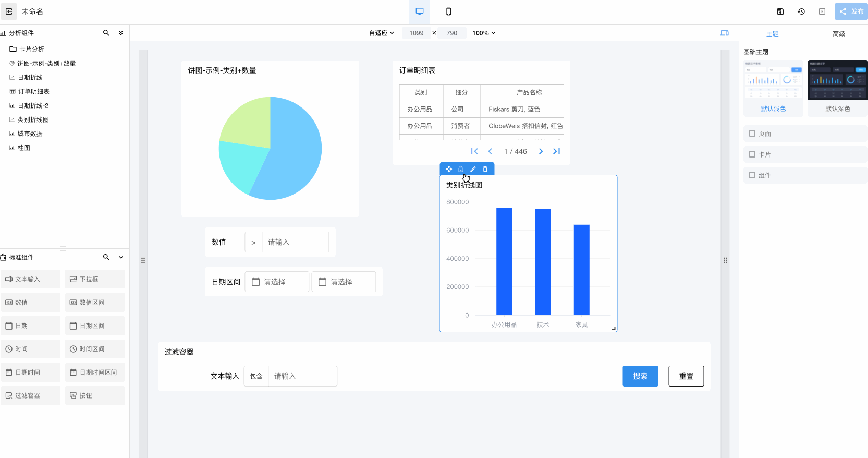Switch to the 主题 tab

click(773, 34)
